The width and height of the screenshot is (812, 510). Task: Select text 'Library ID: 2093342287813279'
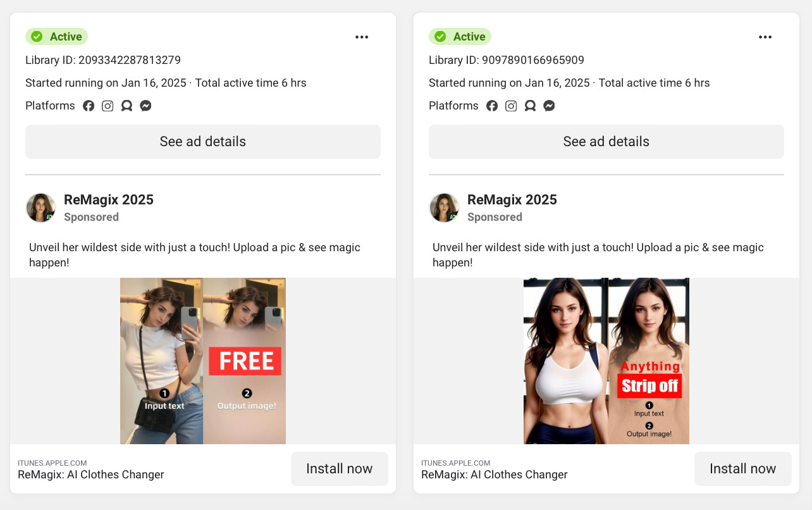tap(103, 60)
